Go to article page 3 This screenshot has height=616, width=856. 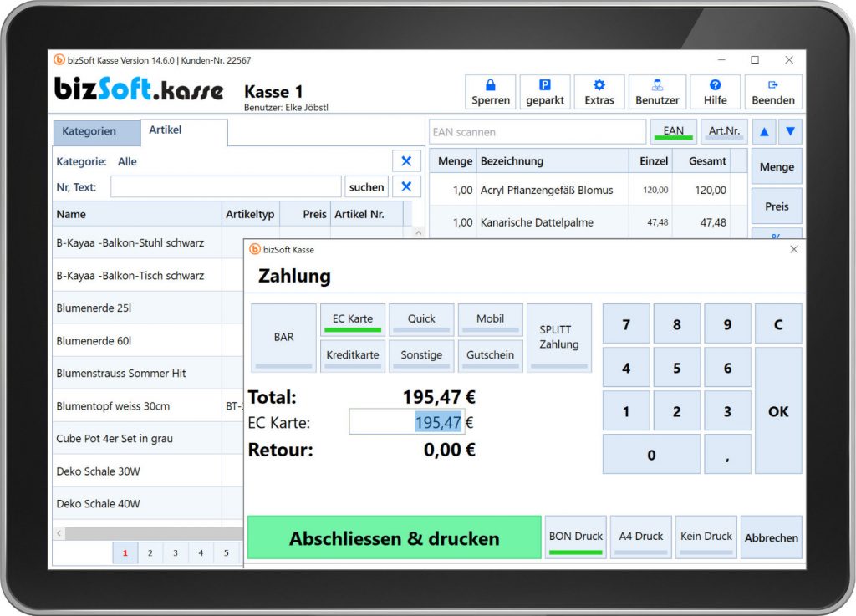pyautogui.click(x=176, y=552)
